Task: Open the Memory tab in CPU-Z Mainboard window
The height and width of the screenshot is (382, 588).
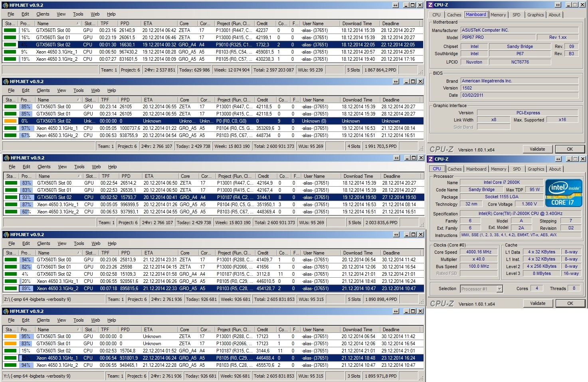Action: point(498,15)
